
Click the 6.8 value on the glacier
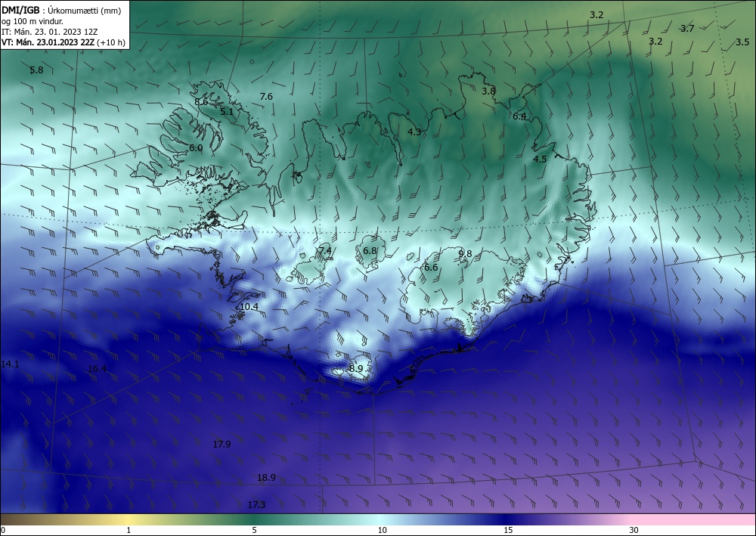(x=370, y=251)
